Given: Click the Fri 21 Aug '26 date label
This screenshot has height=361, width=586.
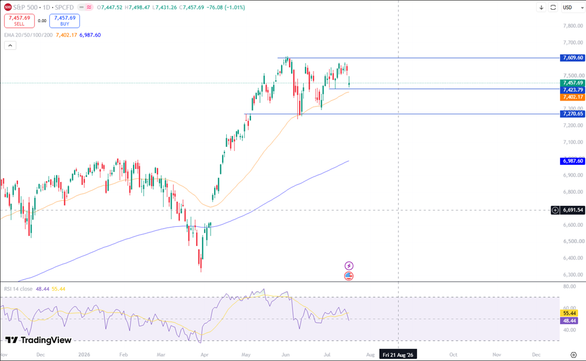Looking at the screenshot, I should [x=398, y=354].
